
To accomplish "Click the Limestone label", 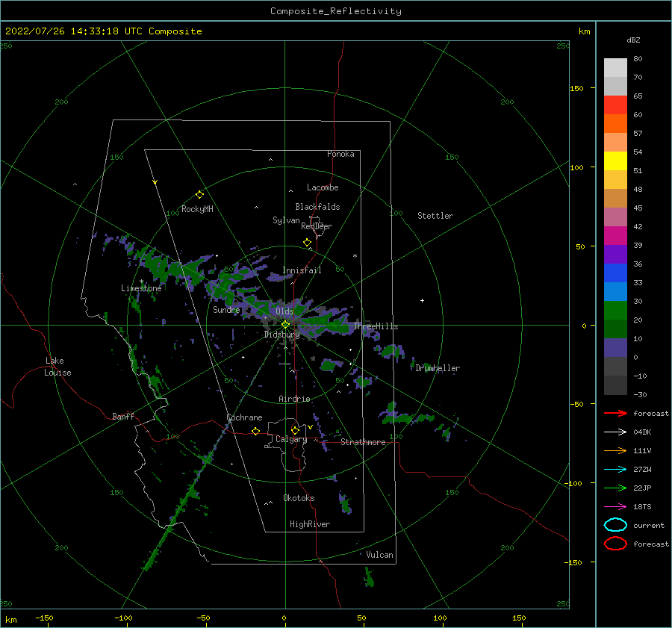I will point(141,288).
